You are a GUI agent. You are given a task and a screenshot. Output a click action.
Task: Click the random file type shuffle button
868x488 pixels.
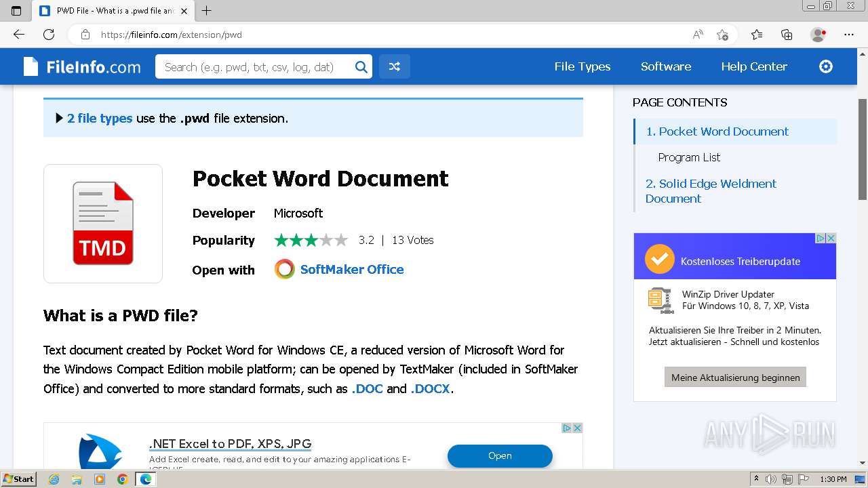394,66
